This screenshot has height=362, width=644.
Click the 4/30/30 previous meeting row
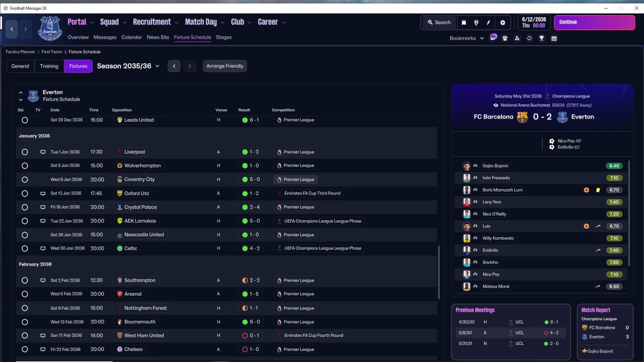coord(510,322)
